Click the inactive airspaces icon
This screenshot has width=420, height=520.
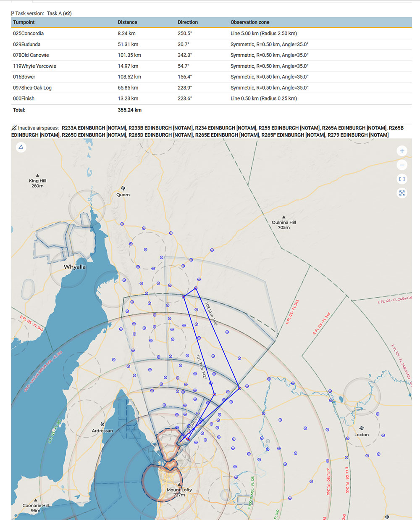pos(14,128)
